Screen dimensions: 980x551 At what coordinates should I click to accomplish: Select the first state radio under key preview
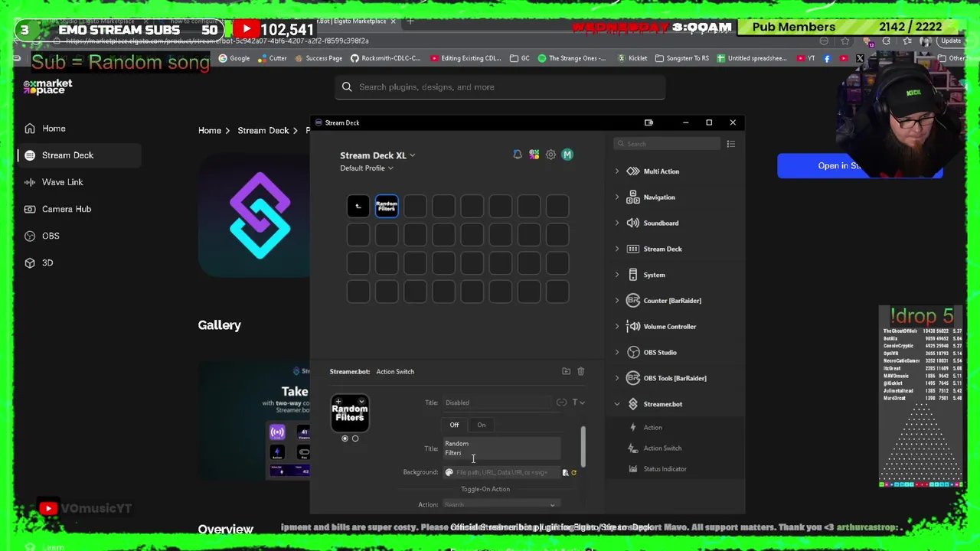(x=345, y=439)
